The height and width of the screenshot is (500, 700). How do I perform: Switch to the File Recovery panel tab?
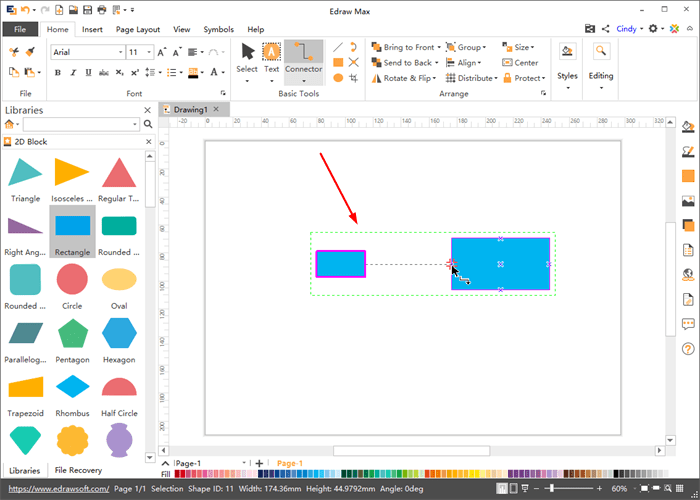[x=78, y=470]
